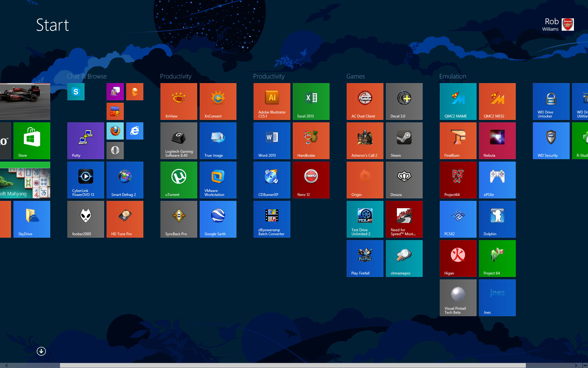The width and height of the screenshot is (588, 368).
Task: Open the Word 2013 tile
Action: coord(272,141)
